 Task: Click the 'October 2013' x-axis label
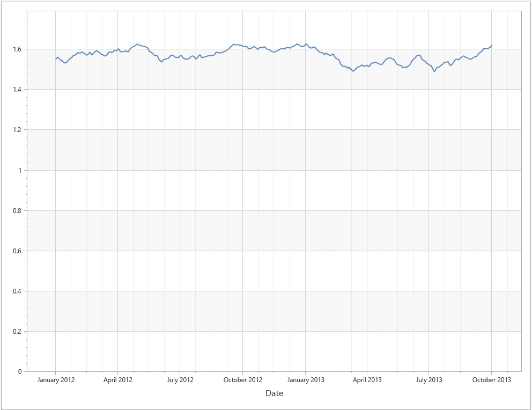492,380
